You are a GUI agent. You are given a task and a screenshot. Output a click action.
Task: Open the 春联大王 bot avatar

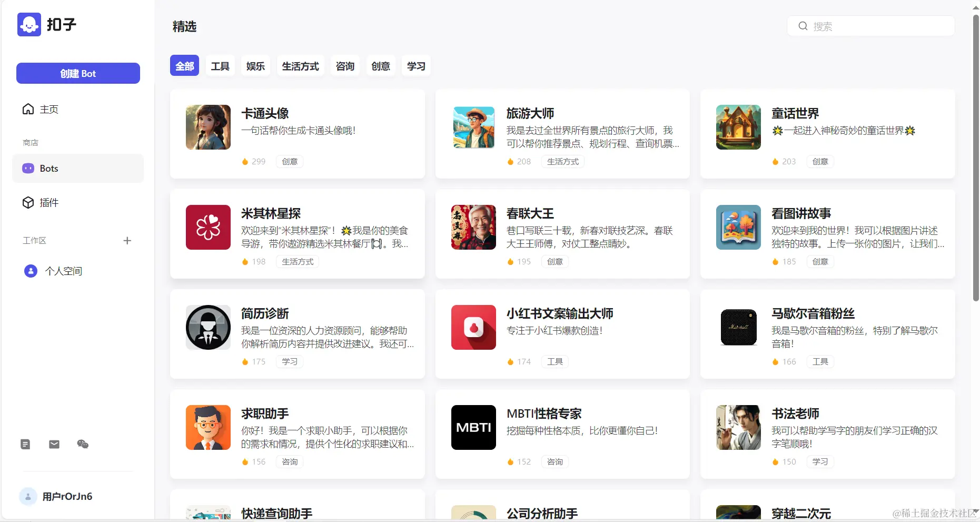[473, 227]
